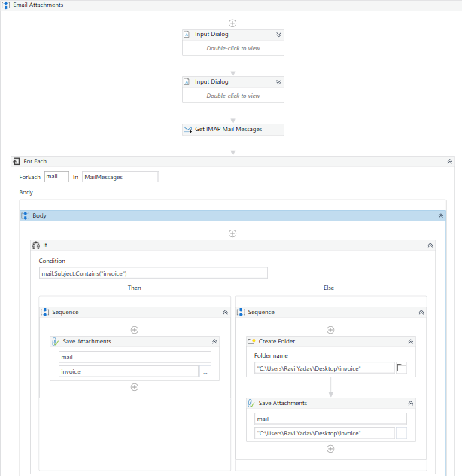
Task: Click the 'invoice' folder path field
Action: 129,371
